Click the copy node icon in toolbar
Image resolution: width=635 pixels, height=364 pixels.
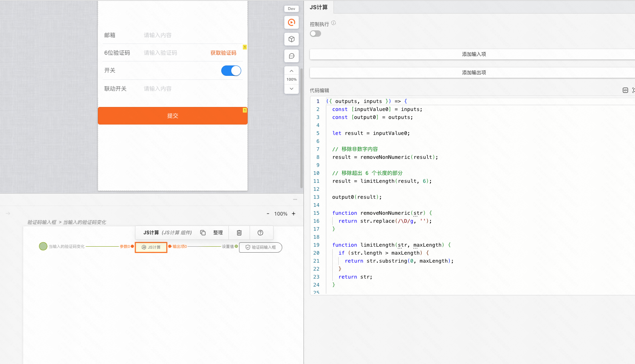[203, 233]
